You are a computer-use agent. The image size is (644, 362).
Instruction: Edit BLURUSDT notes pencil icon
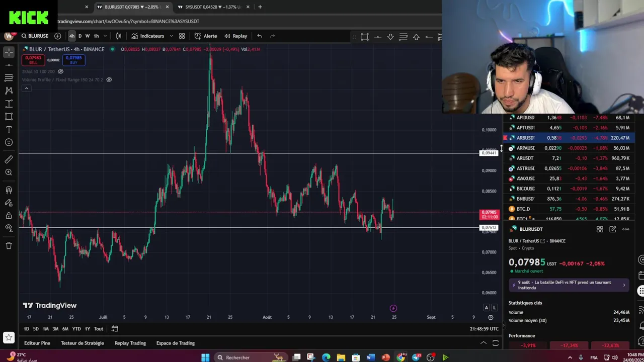[613, 229]
